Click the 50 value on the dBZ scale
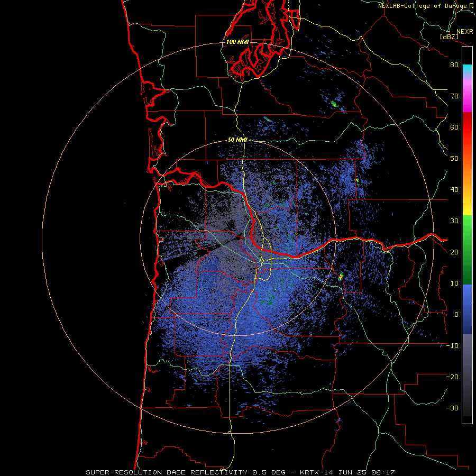The height and width of the screenshot is (476, 476). [454, 159]
